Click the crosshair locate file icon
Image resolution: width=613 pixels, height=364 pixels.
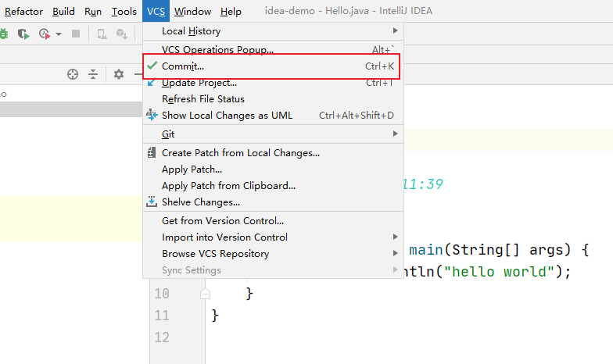[x=73, y=74]
